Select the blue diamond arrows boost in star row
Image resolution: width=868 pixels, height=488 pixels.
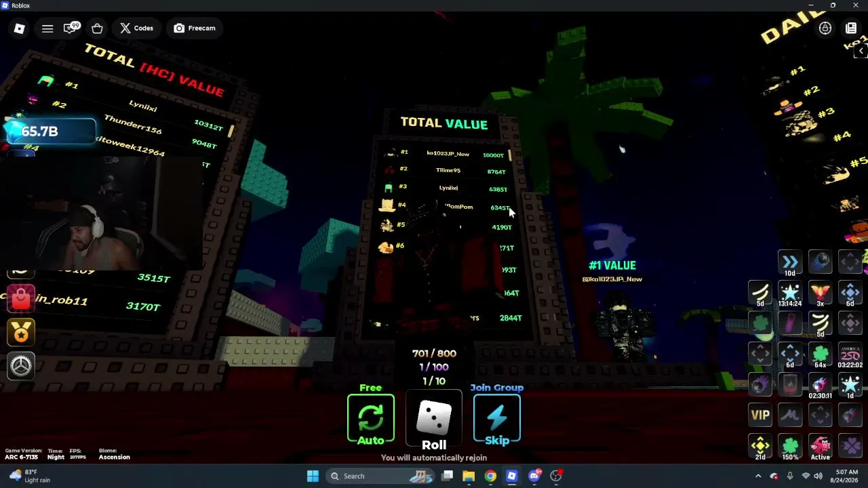850,294
